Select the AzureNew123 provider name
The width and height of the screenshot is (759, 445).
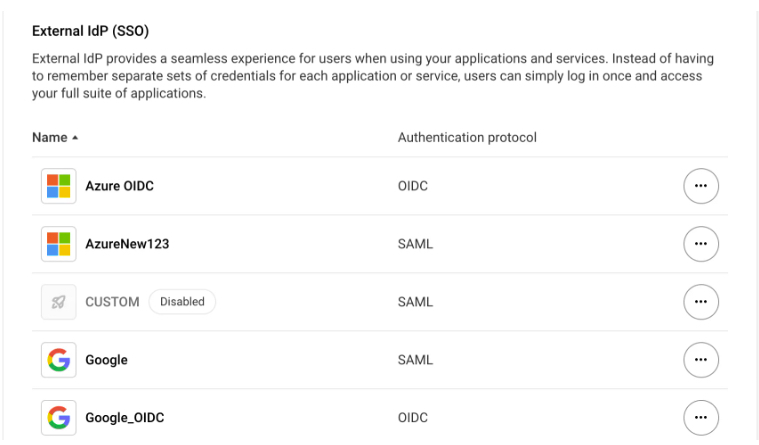click(127, 244)
